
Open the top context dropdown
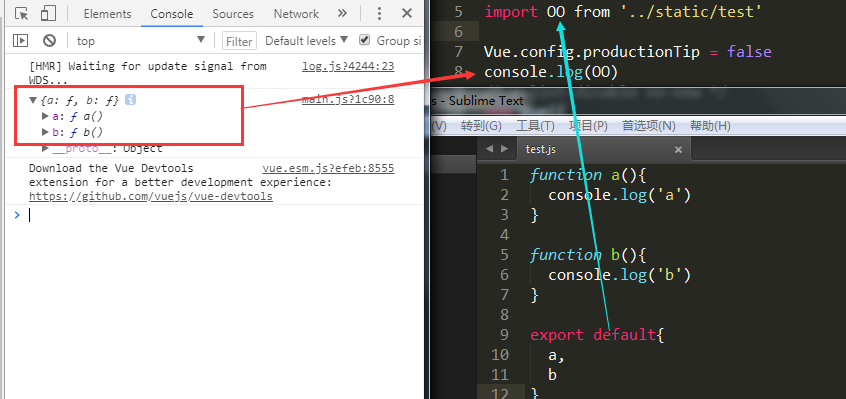coord(140,40)
